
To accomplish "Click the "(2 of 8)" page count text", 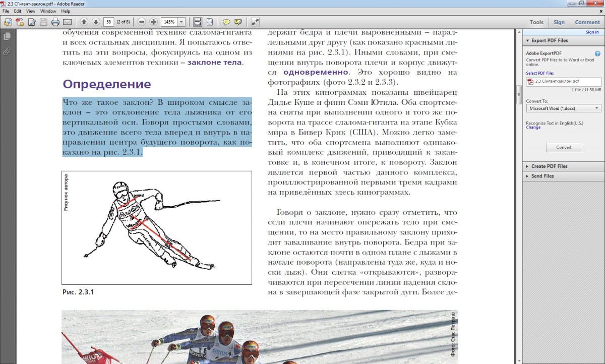I will coord(124,22).
